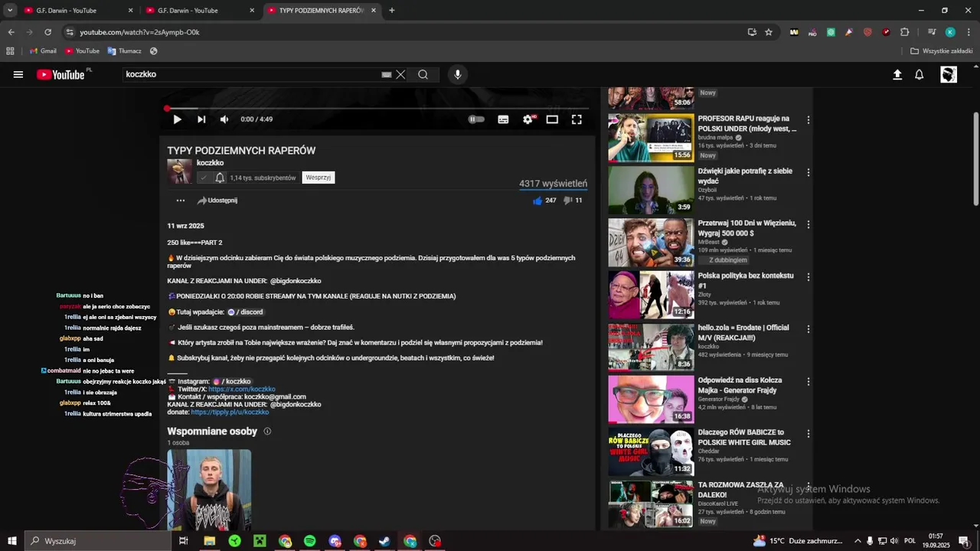This screenshot has width=980, height=551.
Task: Open notification bell settings for koczkko channel
Action: pos(220,178)
